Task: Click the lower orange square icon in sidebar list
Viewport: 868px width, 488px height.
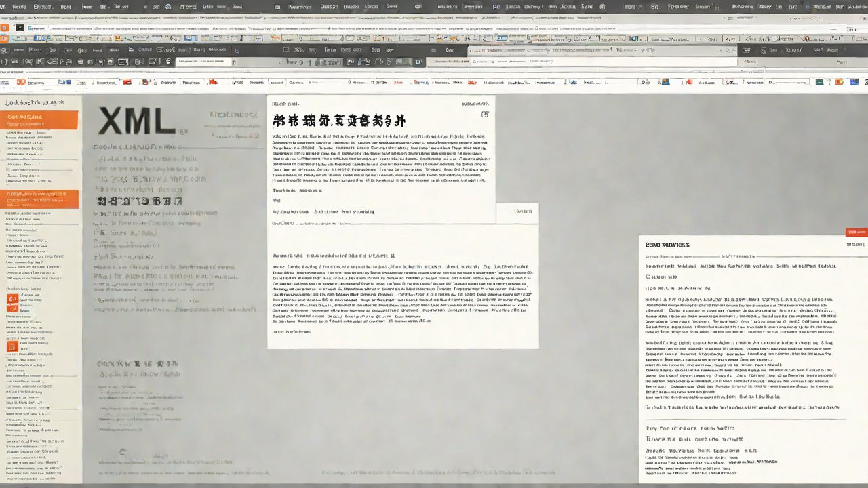Action: click(x=12, y=346)
